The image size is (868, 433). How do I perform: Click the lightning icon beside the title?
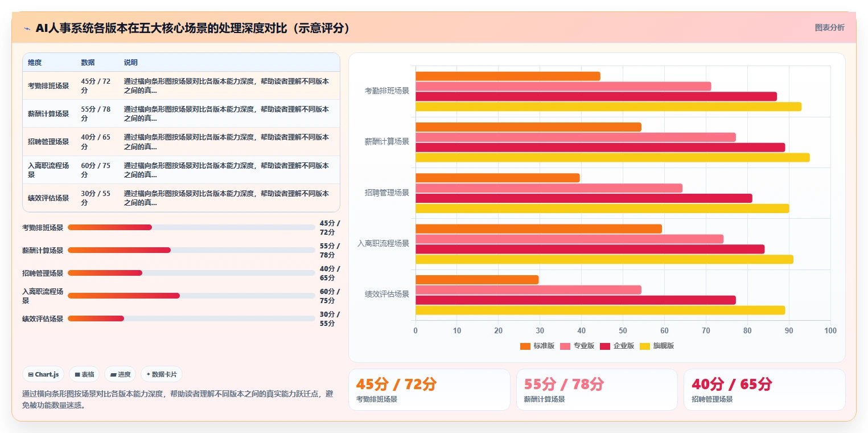27,28
